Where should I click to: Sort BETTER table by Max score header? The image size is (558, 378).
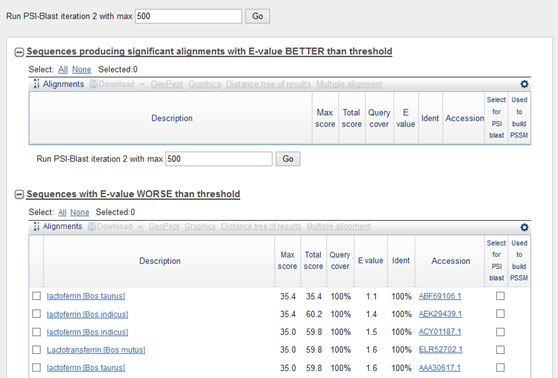(x=325, y=118)
